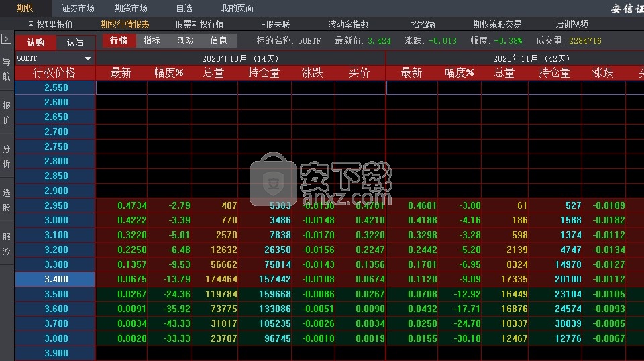The width and height of the screenshot is (644, 361).
Task: Click the 培训视频 link
Action: pos(572,24)
